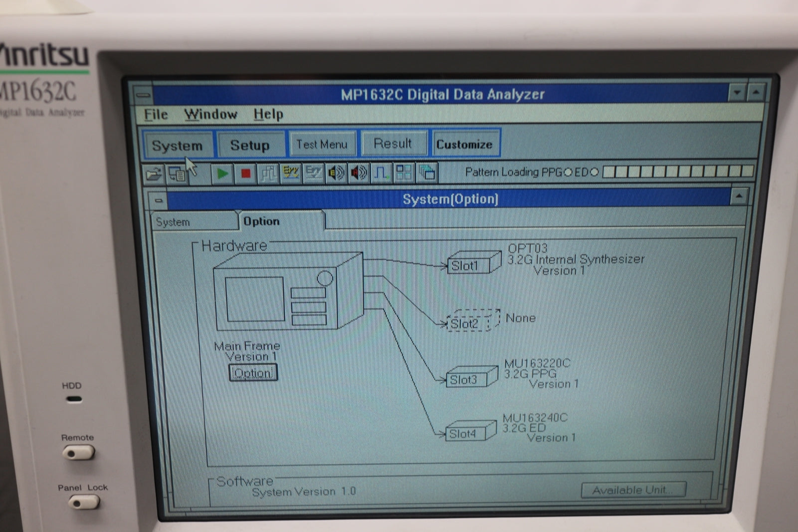Click the tile windows icon

point(404,174)
